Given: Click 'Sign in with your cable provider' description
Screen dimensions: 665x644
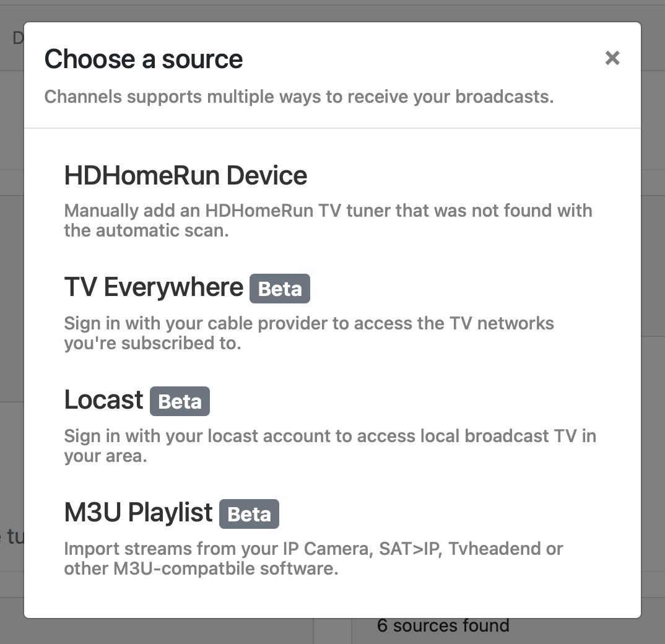Looking at the screenshot, I should click(x=308, y=323).
